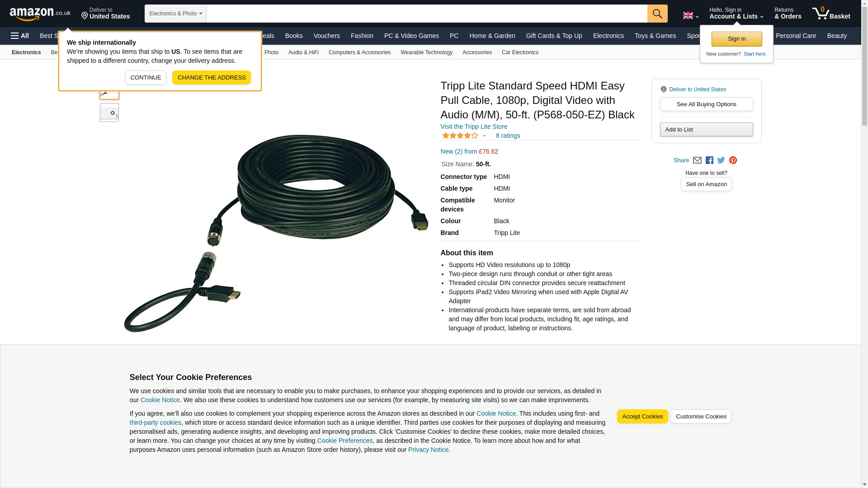This screenshot has height=488, width=868.
Task: Open the 8 ratings link
Action: pos(508,136)
